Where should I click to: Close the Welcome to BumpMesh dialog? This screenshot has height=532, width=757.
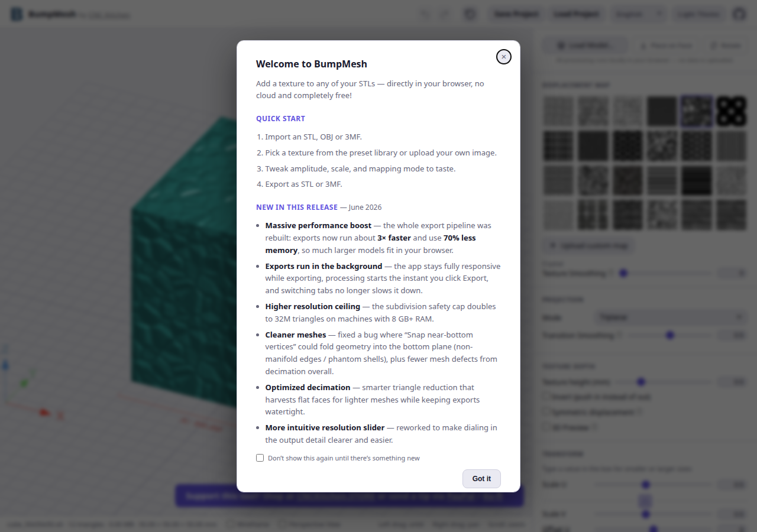click(503, 57)
